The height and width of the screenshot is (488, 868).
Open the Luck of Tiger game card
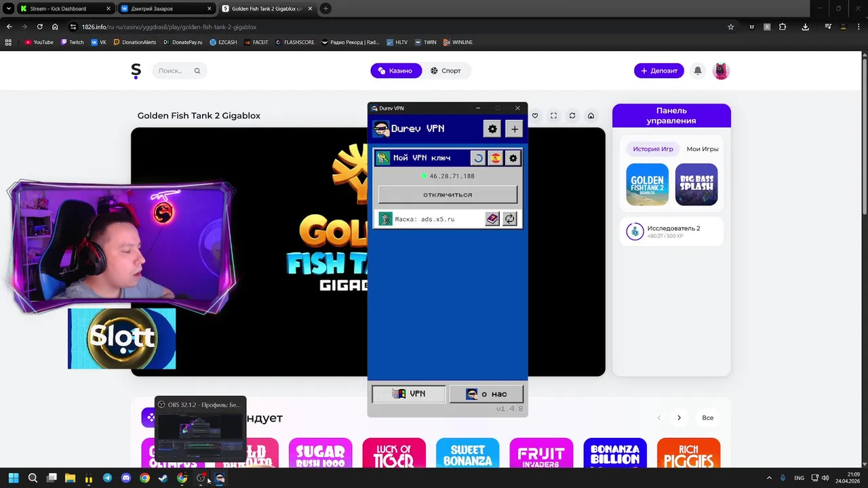point(394,453)
